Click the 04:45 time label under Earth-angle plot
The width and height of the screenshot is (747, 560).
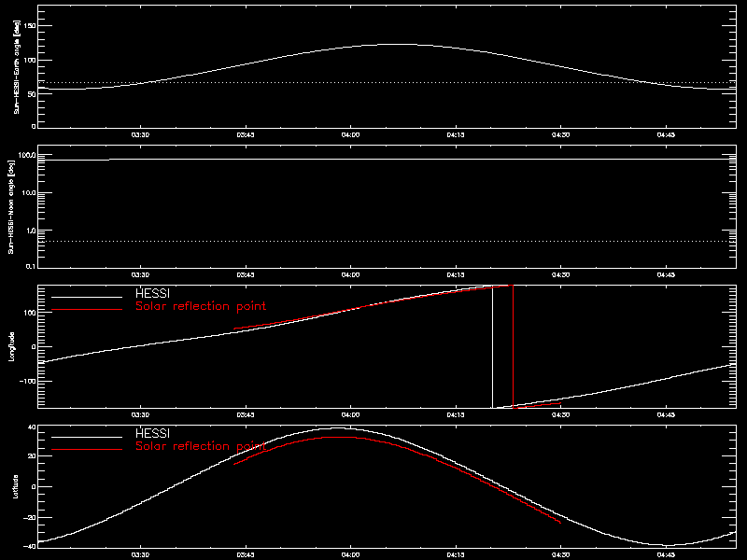pyautogui.click(x=666, y=134)
